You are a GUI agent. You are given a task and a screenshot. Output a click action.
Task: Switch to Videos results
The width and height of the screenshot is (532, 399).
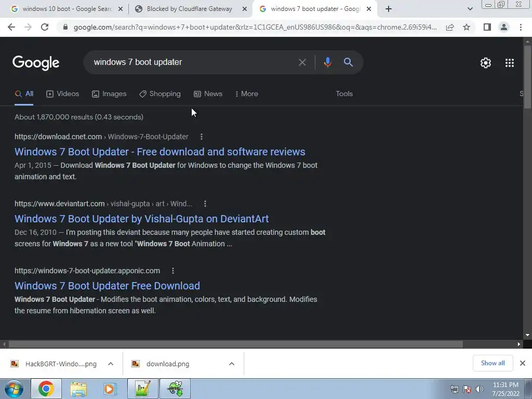63,94
